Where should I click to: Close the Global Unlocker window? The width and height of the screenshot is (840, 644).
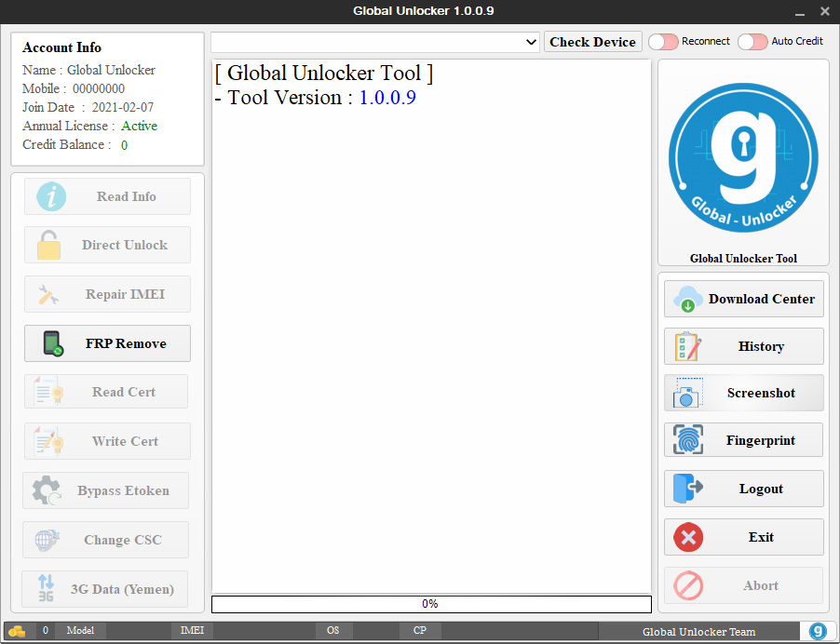tap(824, 11)
